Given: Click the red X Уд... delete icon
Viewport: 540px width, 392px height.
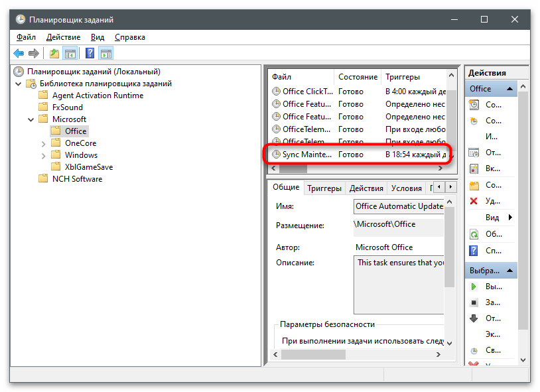Looking at the screenshot, I should (474, 201).
